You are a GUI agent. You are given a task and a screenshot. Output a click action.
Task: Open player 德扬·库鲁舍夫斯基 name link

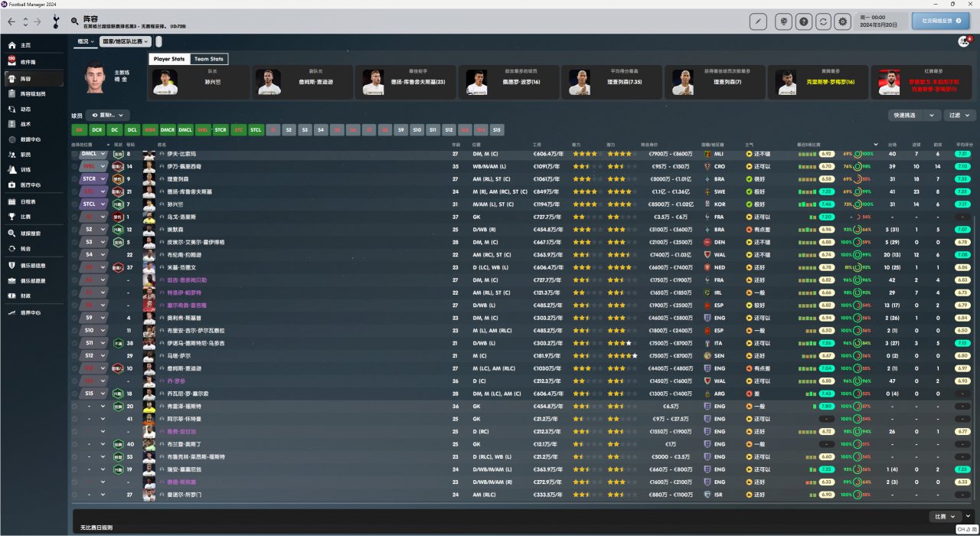[188, 191]
